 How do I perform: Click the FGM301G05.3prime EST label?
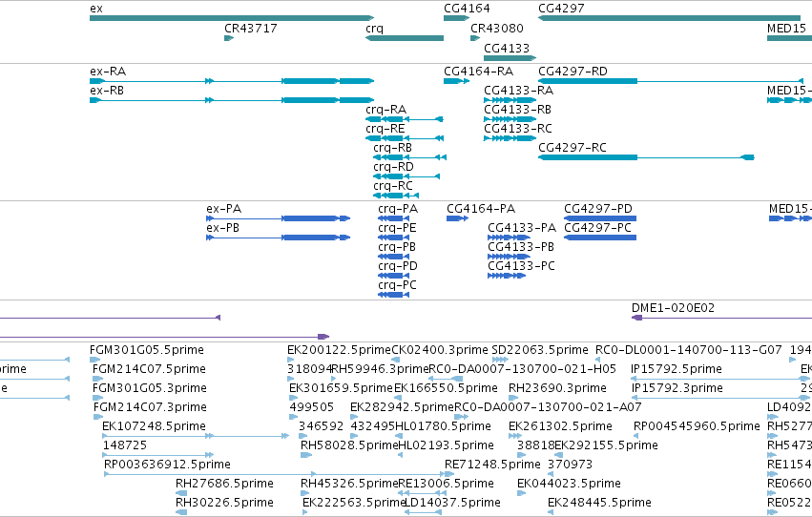pos(150,388)
